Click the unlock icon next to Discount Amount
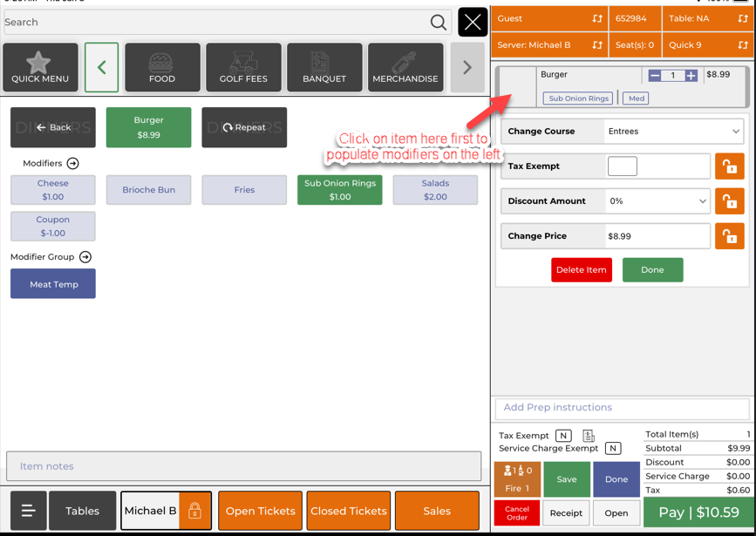756x536 pixels. (x=729, y=201)
